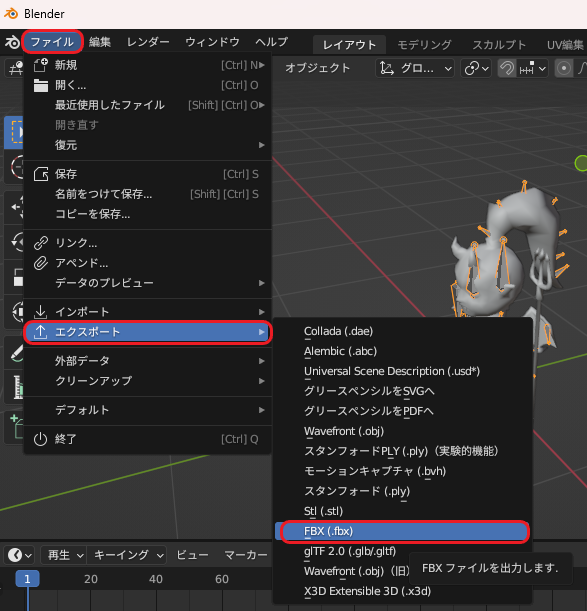Click the オブジェクト header menu
Image resolution: width=587 pixels, height=611 pixels.
(x=317, y=68)
